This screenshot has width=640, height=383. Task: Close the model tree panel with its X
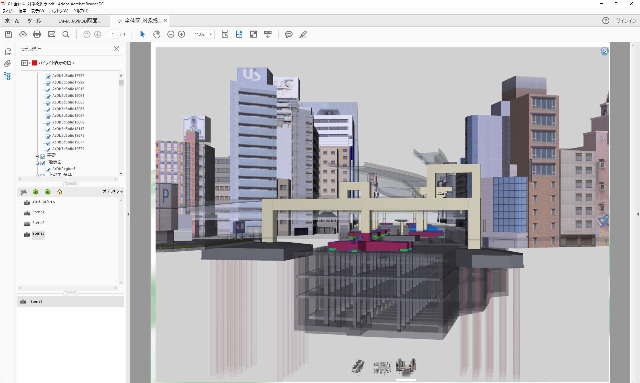pos(116,49)
